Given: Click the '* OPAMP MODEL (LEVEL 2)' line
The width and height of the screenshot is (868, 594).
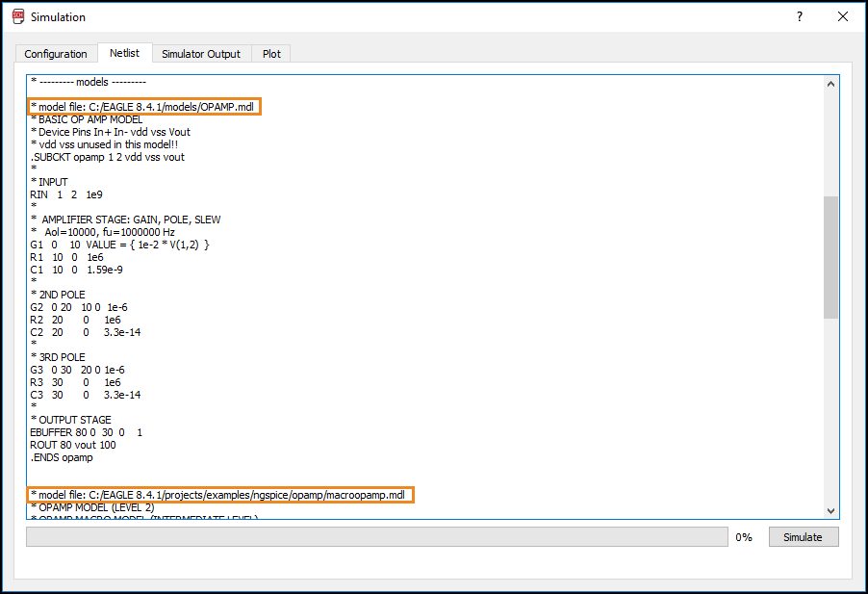Looking at the screenshot, I should coord(92,507).
